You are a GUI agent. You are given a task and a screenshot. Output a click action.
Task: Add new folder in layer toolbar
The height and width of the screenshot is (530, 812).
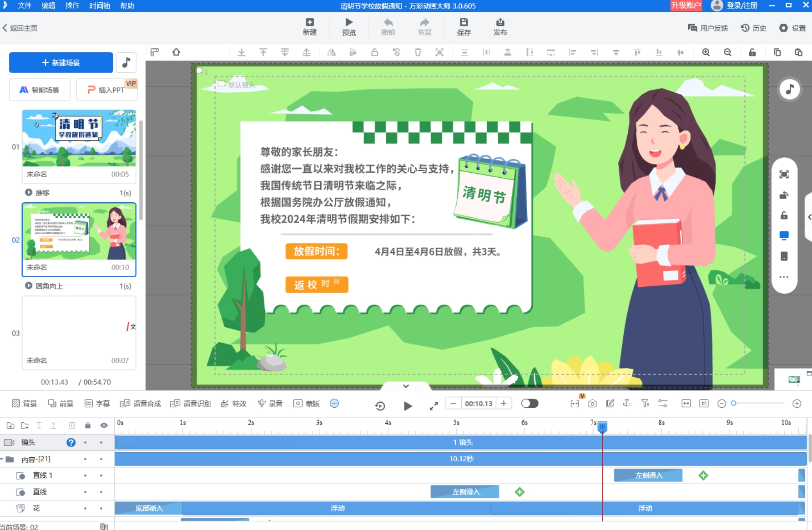click(x=25, y=425)
